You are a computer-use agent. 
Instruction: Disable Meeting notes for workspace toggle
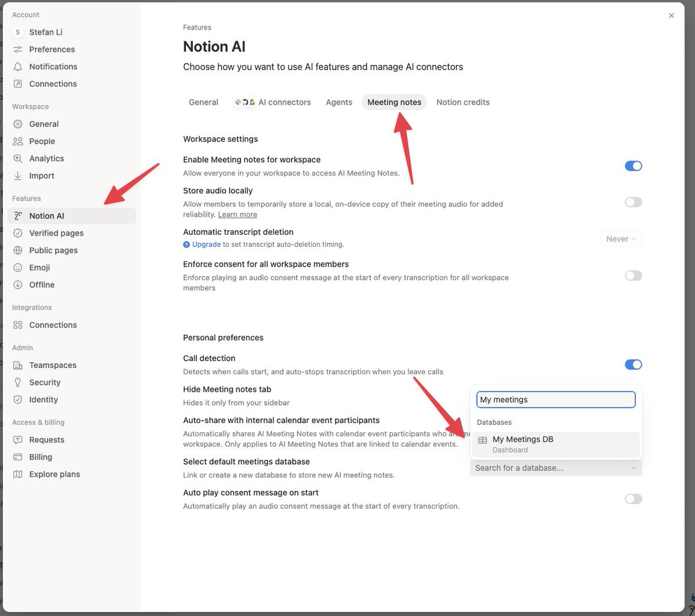[634, 166]
